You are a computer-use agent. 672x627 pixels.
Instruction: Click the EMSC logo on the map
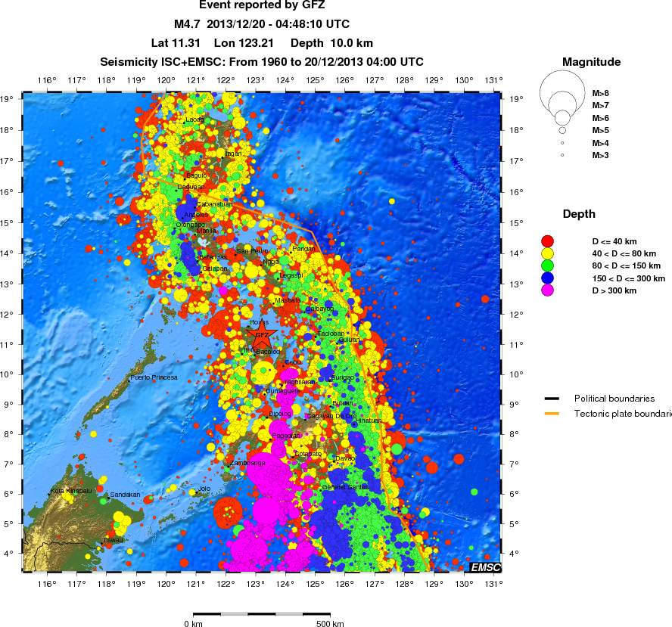pos(485,567)
